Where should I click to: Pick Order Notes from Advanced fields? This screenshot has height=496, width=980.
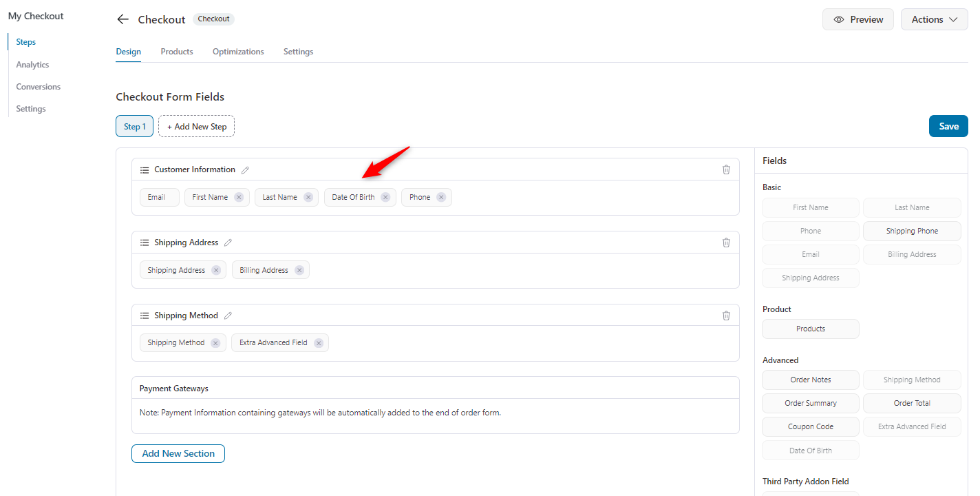tap(811, 380)
